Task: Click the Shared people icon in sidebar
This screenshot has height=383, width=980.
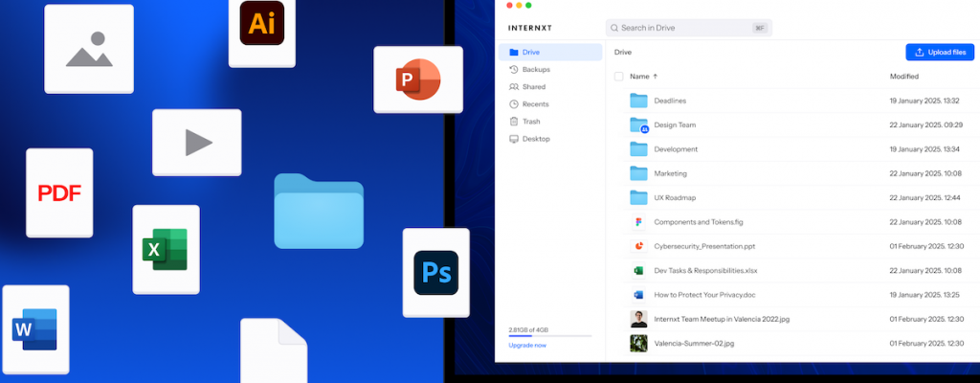Action: 514,87
